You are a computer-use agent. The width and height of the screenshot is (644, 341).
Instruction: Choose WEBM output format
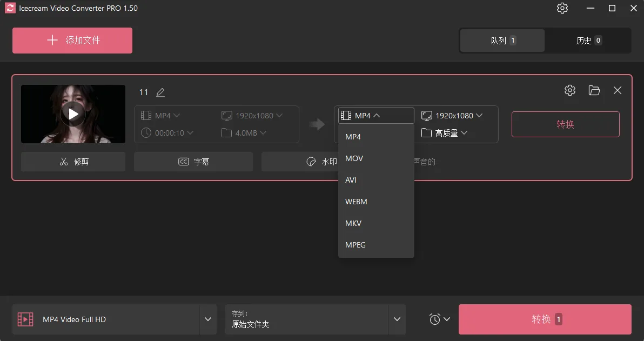(376, 202)
